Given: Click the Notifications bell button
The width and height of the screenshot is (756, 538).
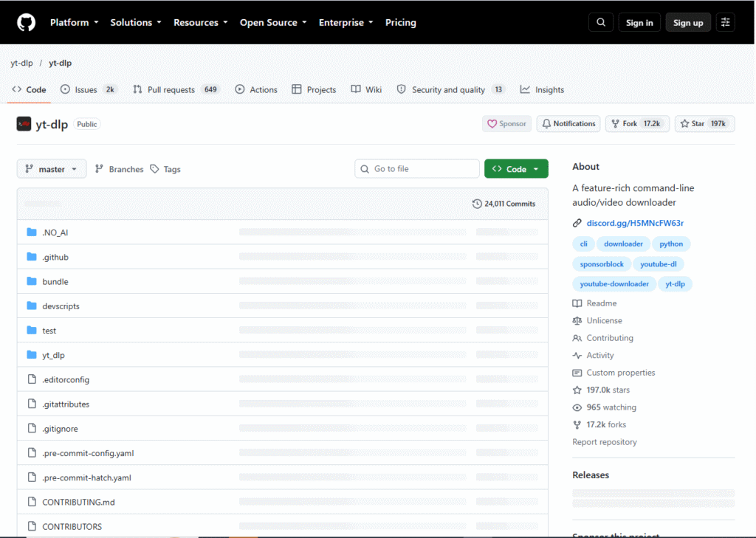Looking at the screenshot, I should point(568,124).
